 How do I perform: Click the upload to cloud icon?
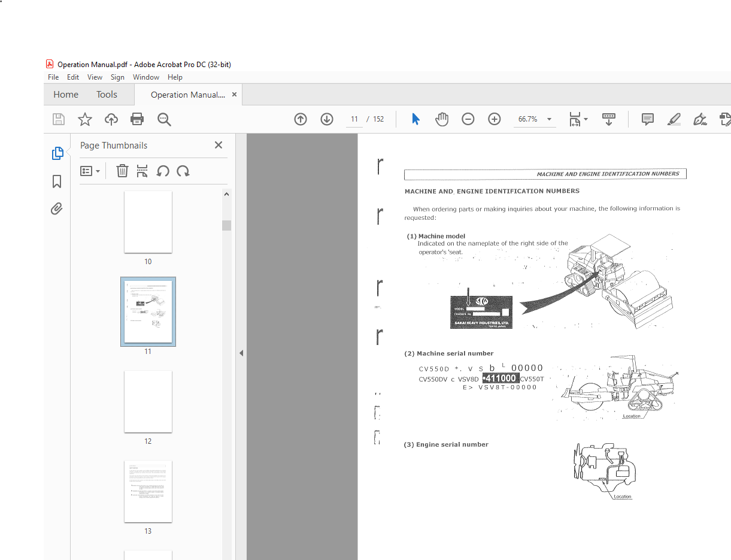[111, 119]
